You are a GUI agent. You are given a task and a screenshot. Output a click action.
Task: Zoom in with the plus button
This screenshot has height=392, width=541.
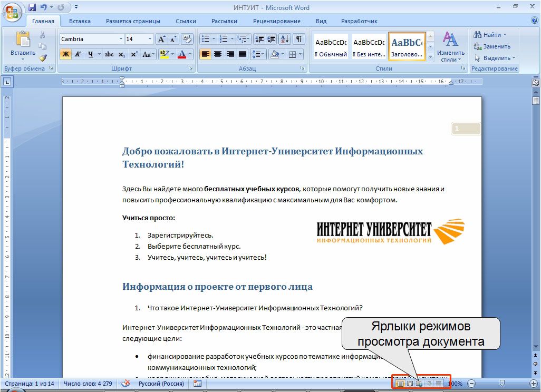tap(534, 384)
